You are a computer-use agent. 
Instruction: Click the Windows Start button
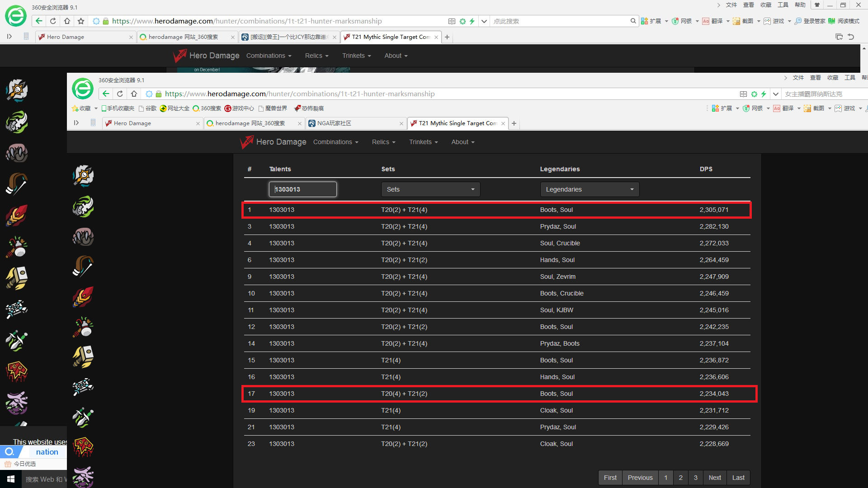click(11, 479)
